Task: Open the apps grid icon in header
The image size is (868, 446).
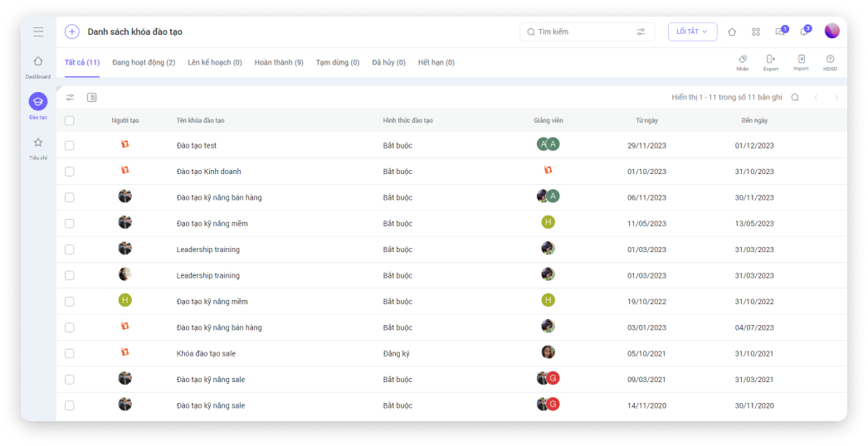Action: click(x=756, y=32)
